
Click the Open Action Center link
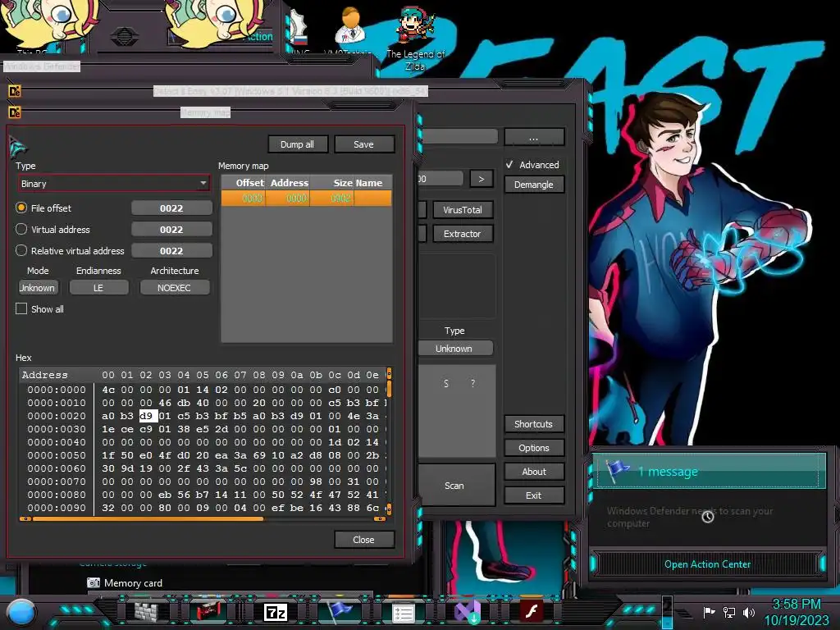tap(707, 564)
